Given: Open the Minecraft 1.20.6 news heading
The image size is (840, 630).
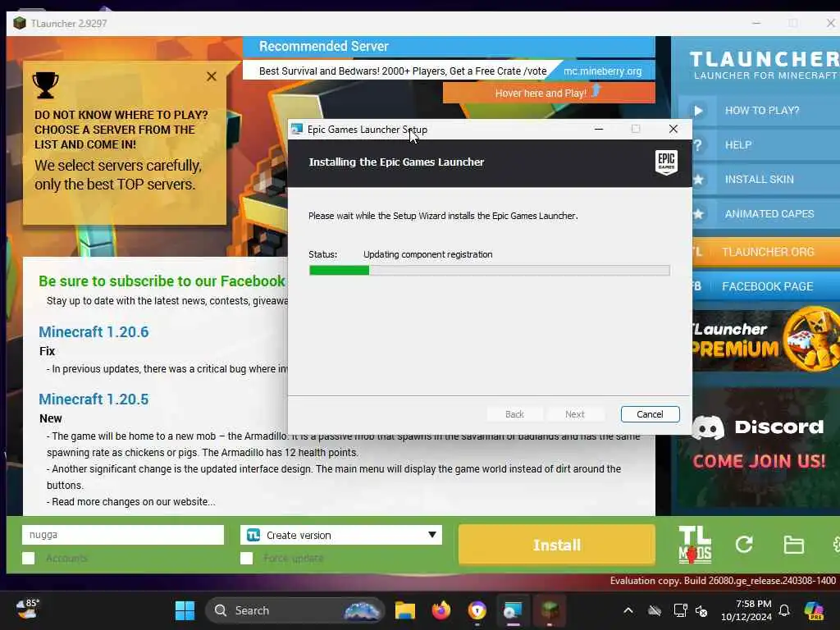Looking at the screenshot, I should click(x=94, y=332).
